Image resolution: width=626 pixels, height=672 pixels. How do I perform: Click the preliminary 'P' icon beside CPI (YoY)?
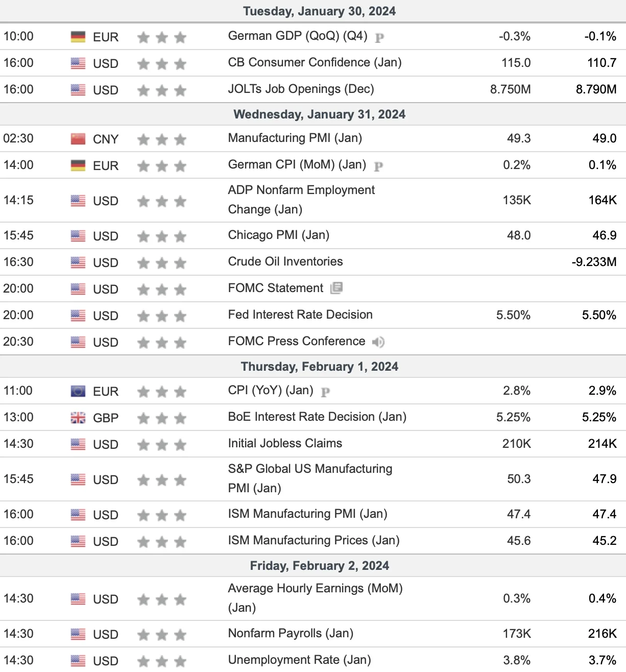(325, 392)
